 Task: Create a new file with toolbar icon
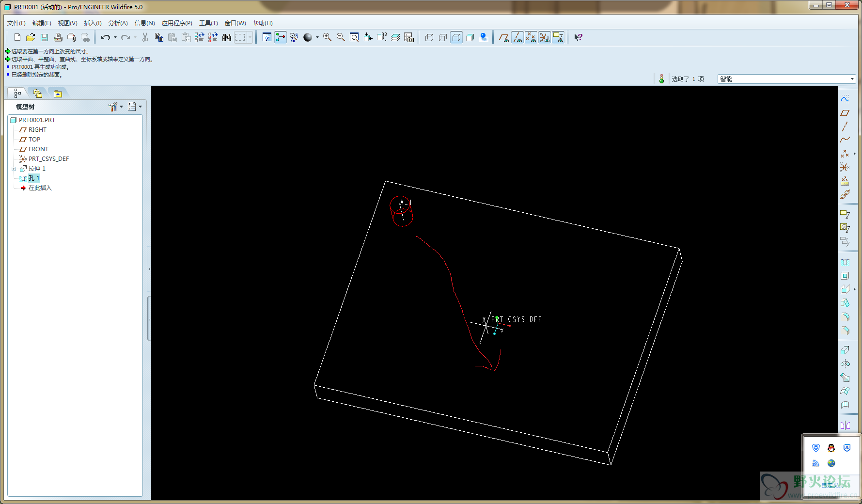point(17,37)
